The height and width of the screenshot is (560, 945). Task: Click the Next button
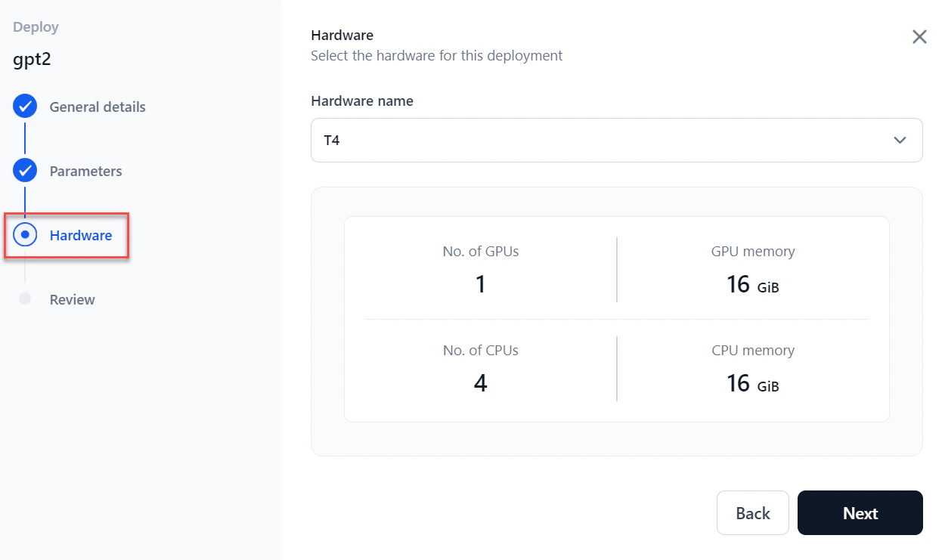point(860,512)
